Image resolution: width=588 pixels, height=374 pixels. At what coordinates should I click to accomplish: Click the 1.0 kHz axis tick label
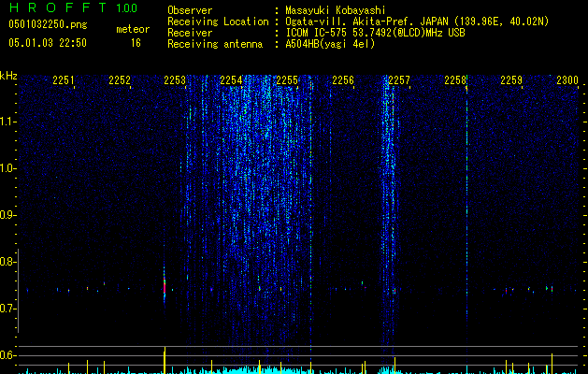[7, 167]
